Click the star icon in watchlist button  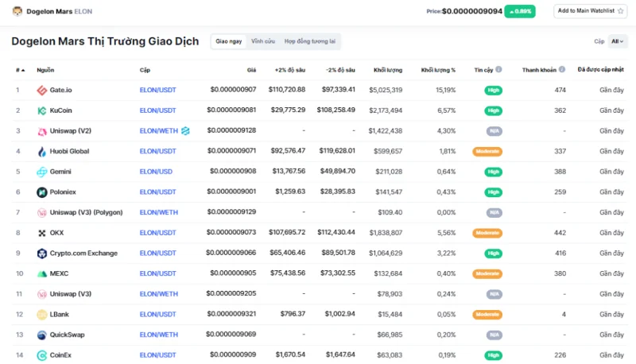click(x=620, y=11)
